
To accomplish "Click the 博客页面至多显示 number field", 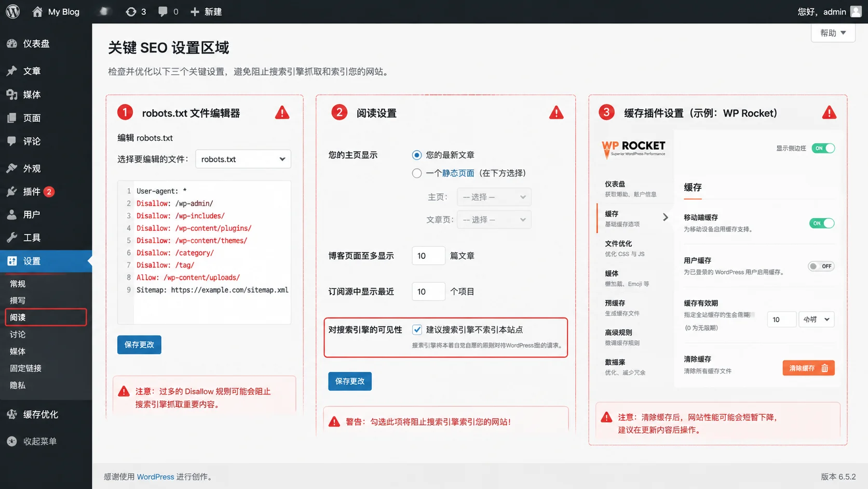I will 428,255.
